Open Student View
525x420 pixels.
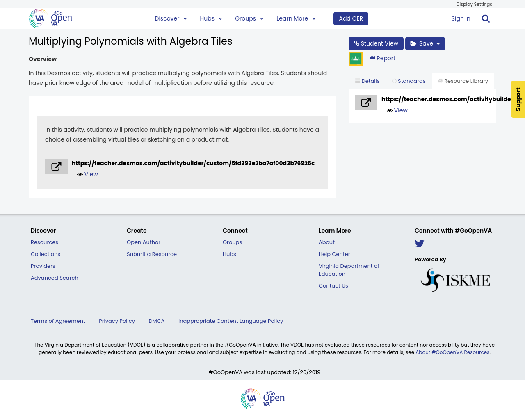coord(376,43)
